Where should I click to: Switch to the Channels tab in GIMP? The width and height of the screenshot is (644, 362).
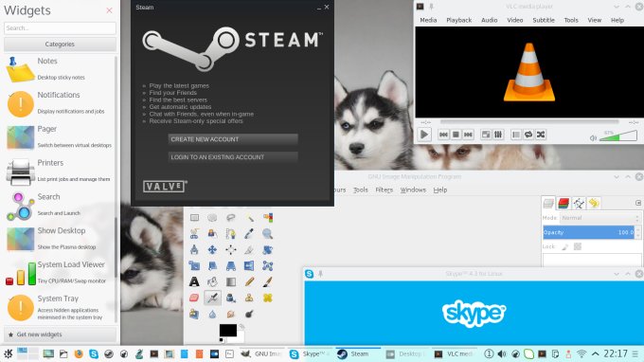coord(563,203)
